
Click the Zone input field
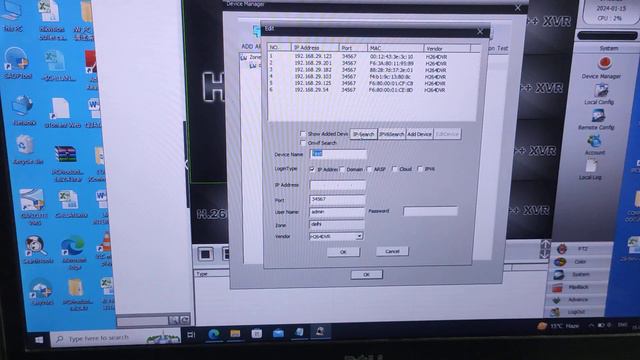336,224
